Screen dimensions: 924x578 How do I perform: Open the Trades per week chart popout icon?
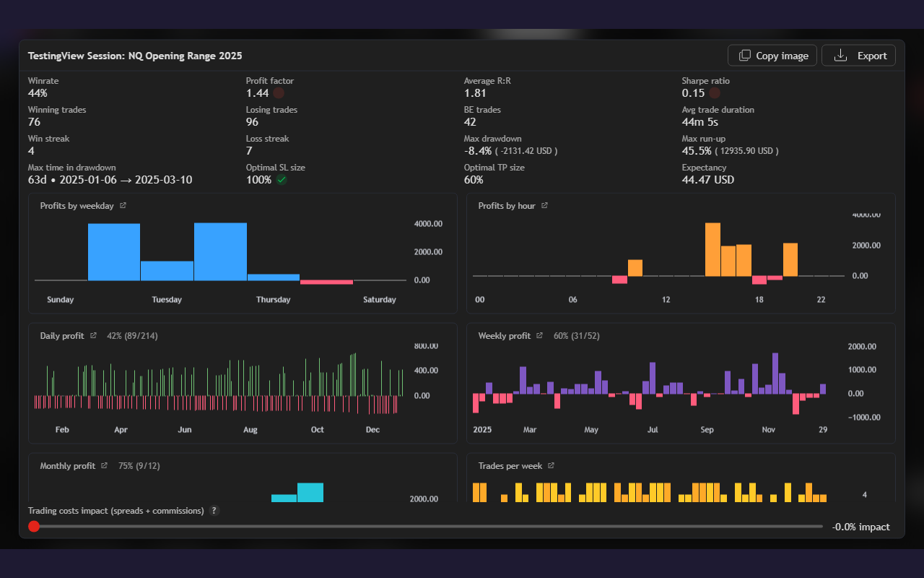551,466
